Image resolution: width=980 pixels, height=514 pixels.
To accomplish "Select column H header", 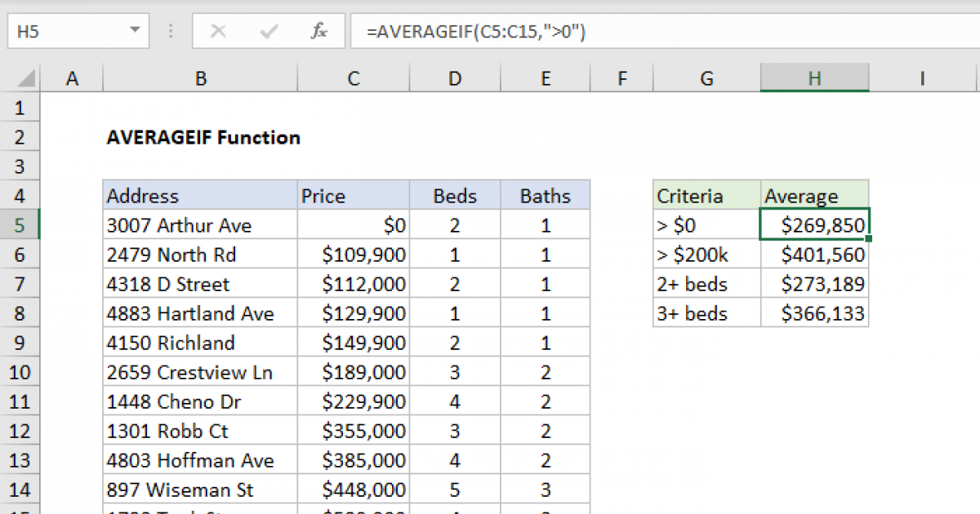I will click(815, 79).
